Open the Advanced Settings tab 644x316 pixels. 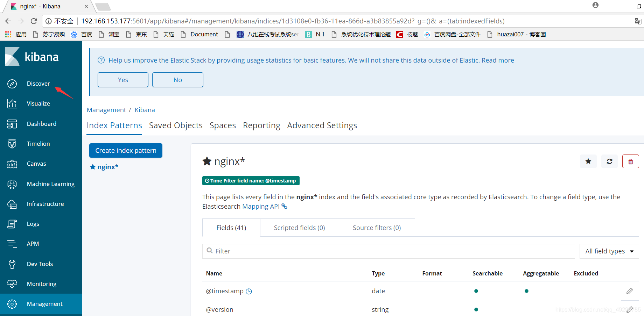(322, 125)
